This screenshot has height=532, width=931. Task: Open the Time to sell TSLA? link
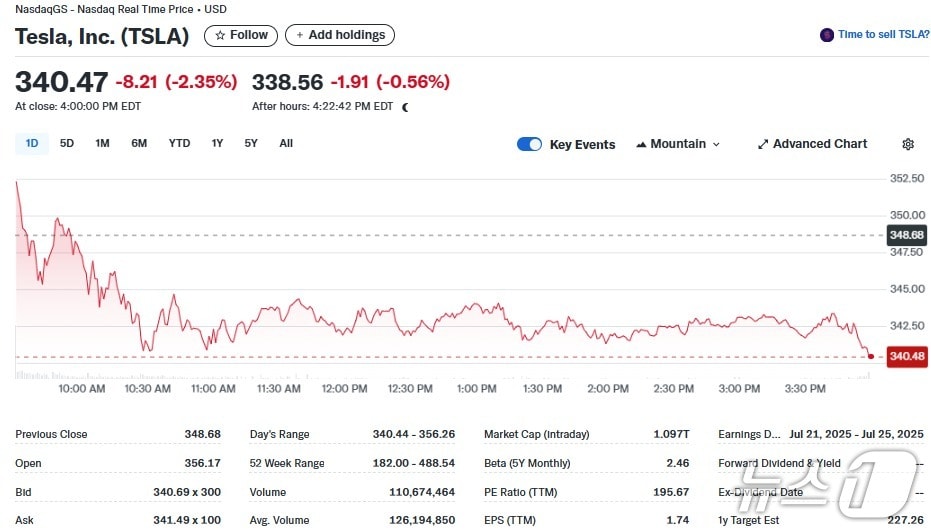coord(883,35)
